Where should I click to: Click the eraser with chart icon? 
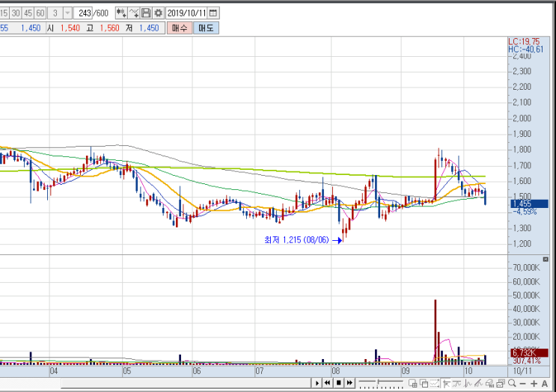489,383
